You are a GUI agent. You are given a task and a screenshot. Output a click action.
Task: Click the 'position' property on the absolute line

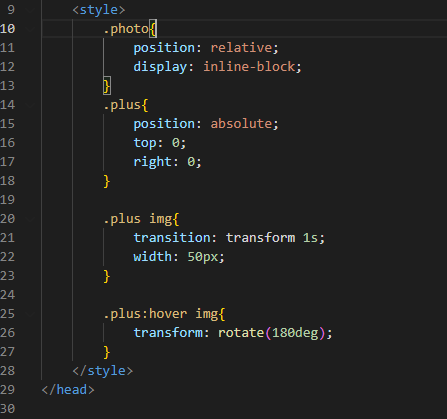(x=164, y=124)
